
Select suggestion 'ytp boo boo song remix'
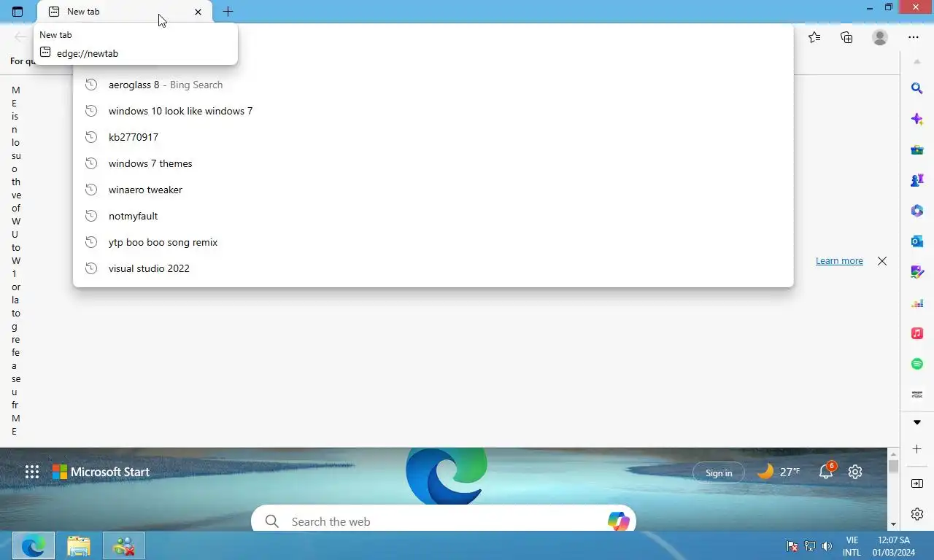[433, 242]
